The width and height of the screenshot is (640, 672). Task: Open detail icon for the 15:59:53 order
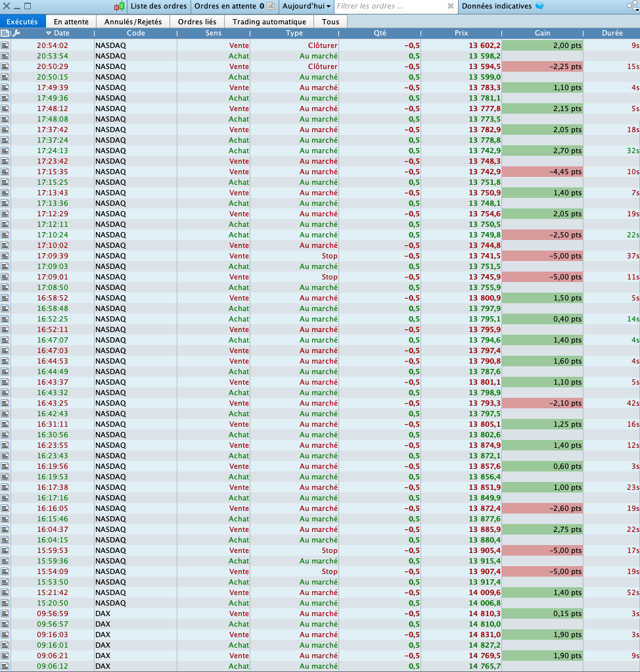click(5, 550)
